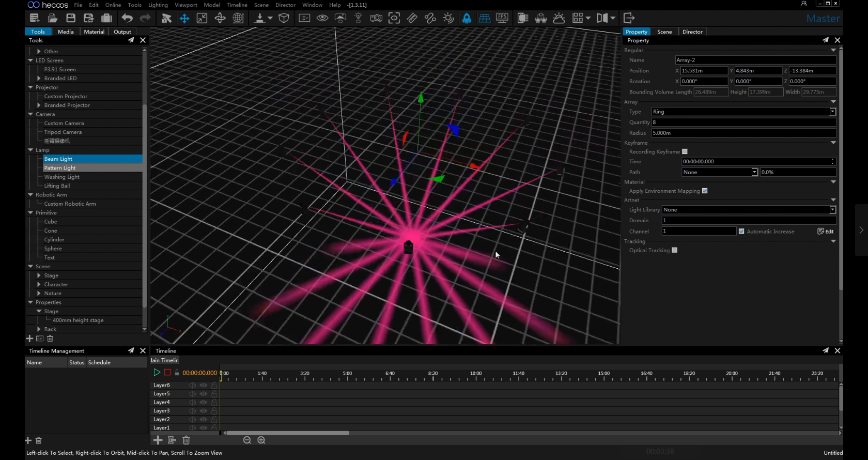868x460 pixels.
Task: Click the open folder icon in toolbar
Action: click(53, 18)
